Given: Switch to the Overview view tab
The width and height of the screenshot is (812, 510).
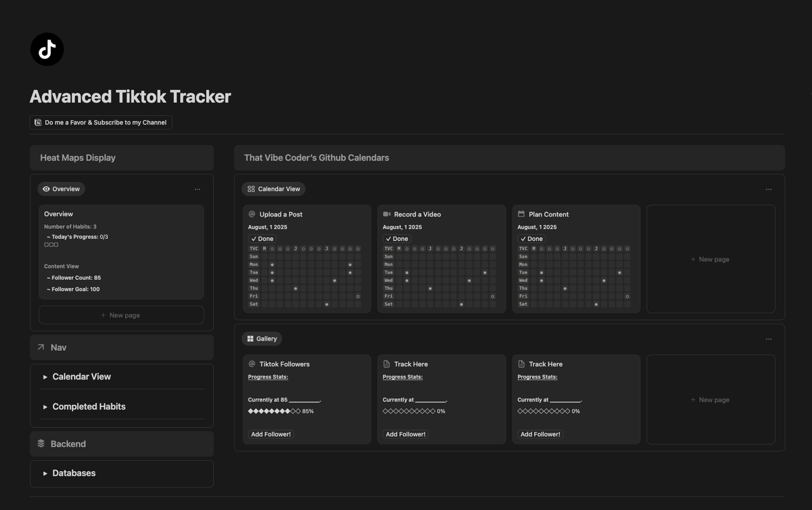Looking at the screenshot, I should tap(61, 189).
